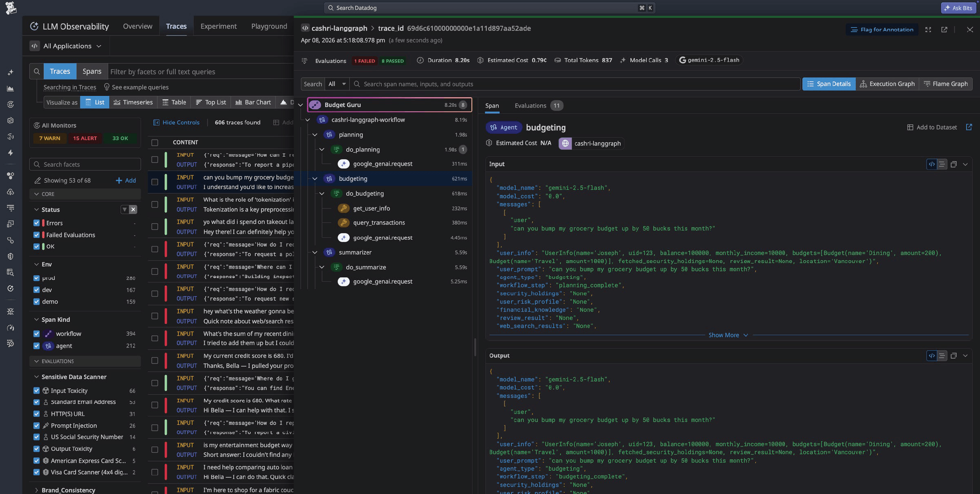Switch Input panel to list view icon

click(942, 164)
